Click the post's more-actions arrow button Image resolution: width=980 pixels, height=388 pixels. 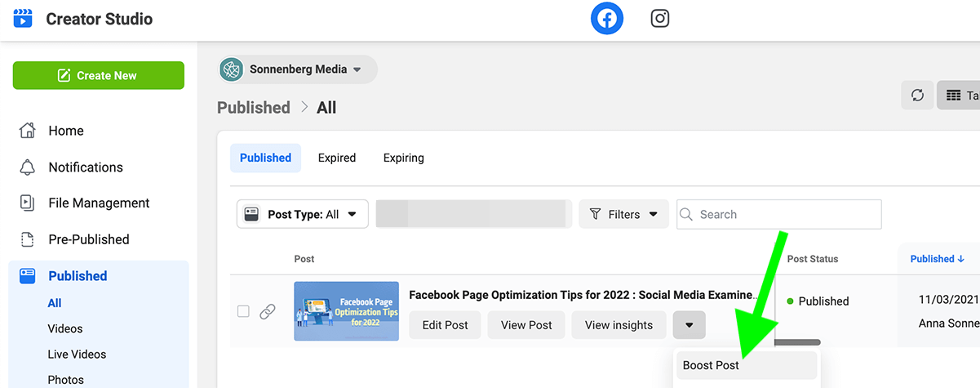(690, 325)
